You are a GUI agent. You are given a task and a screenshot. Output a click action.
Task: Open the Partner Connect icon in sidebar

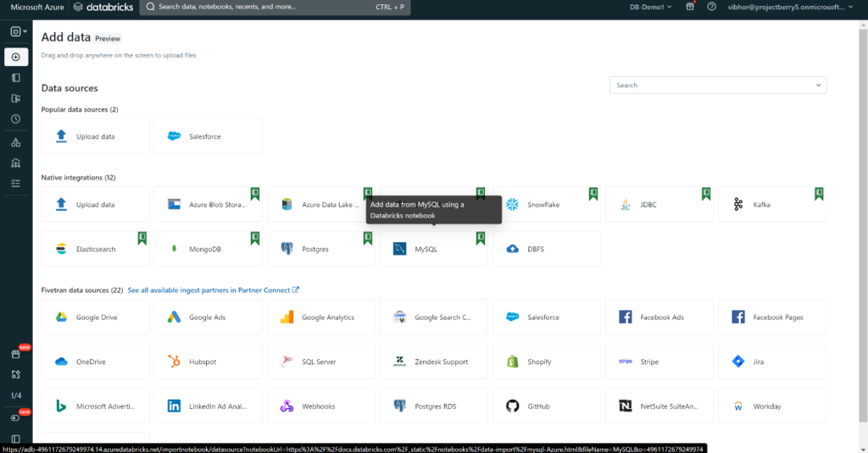[x=16, y=374]
